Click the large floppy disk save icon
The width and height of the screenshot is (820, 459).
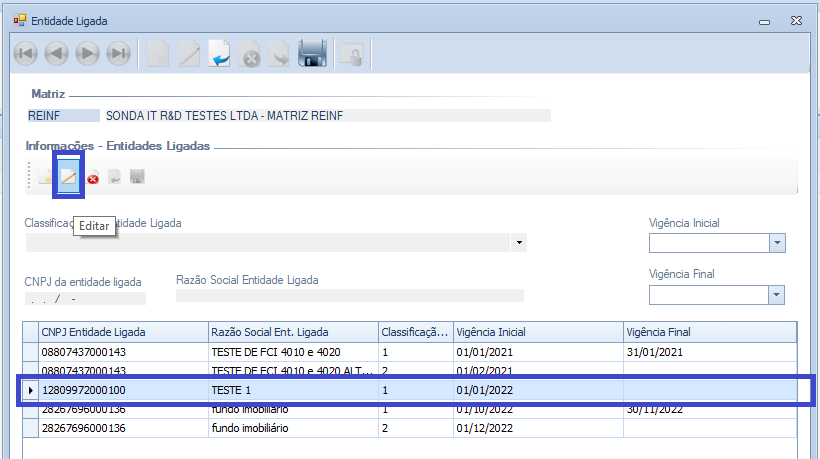click(313, 54)
